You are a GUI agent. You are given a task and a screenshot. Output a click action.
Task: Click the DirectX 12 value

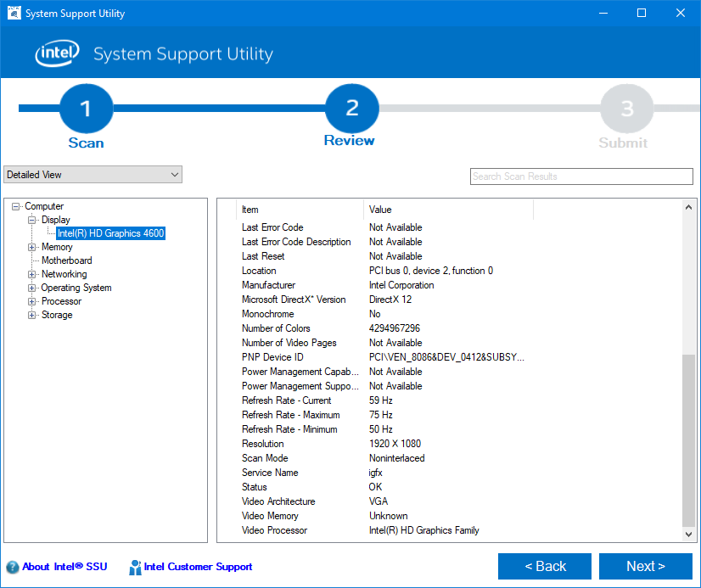click(390, 300)
